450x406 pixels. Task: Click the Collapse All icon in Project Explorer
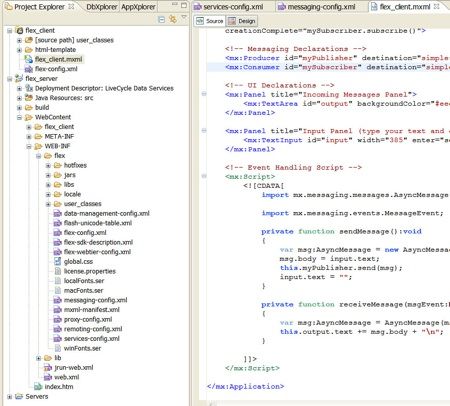[x=161, y=20]
